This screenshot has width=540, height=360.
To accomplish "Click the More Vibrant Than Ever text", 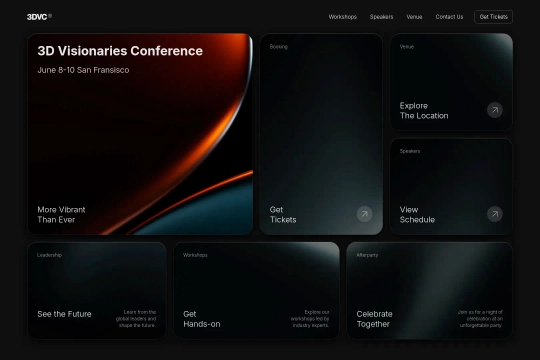I will [61, 215].
